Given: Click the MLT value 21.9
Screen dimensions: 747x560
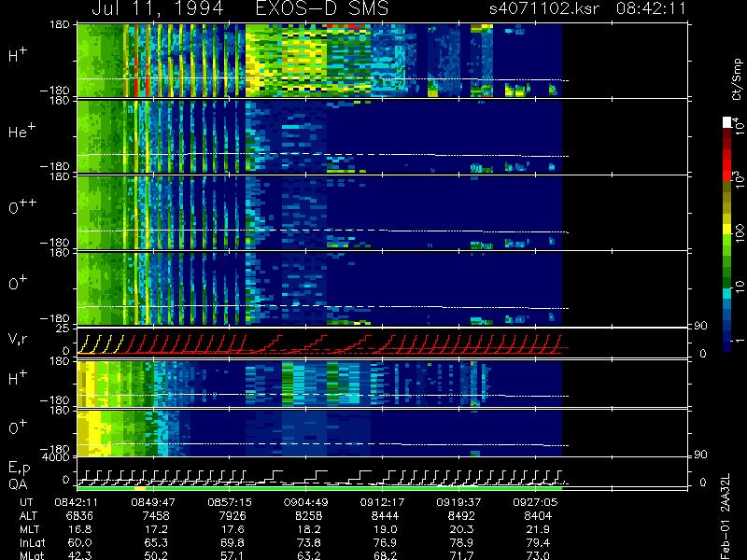Looking at the screenshot, I should tap(538, 529).
